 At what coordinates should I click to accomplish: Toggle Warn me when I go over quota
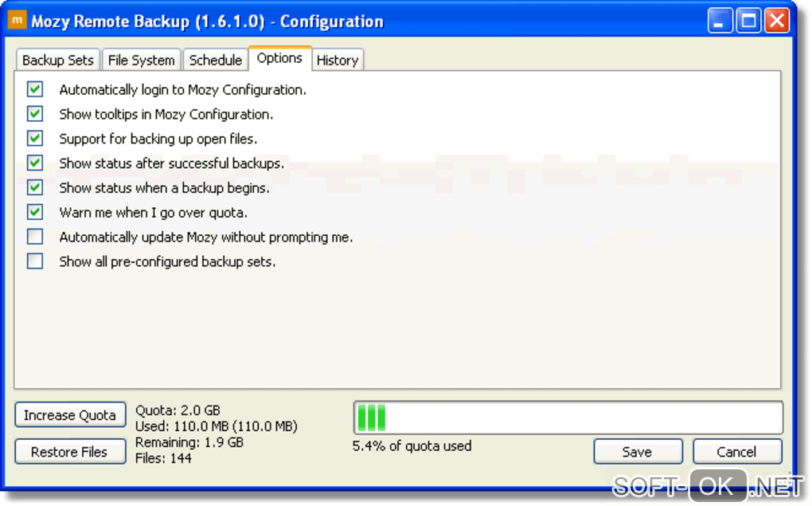(35, 212)
